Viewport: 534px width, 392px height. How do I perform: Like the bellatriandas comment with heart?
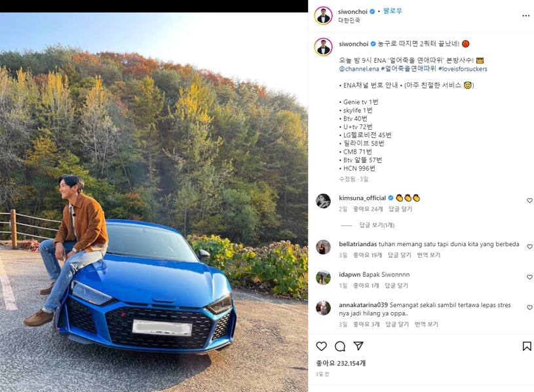click(529, 246)
